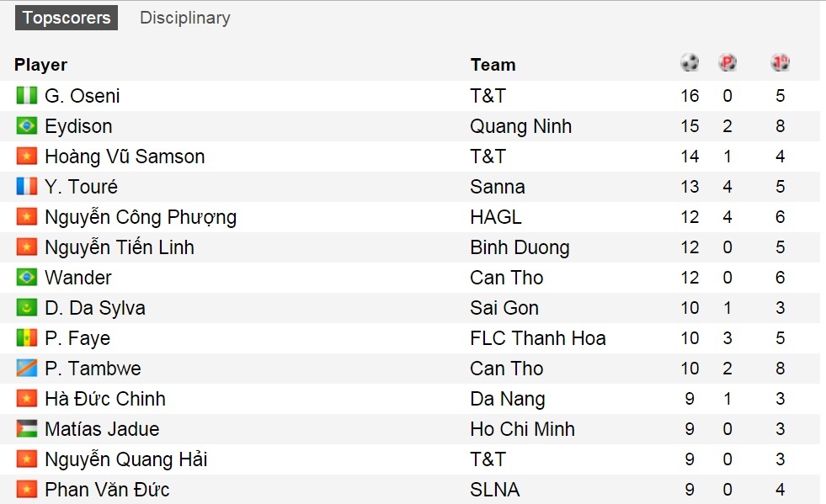The width and height of the screenshot is (826, 504).
Task: Click the France flag next to Y. Touré
Action: (x=25, y=187)
